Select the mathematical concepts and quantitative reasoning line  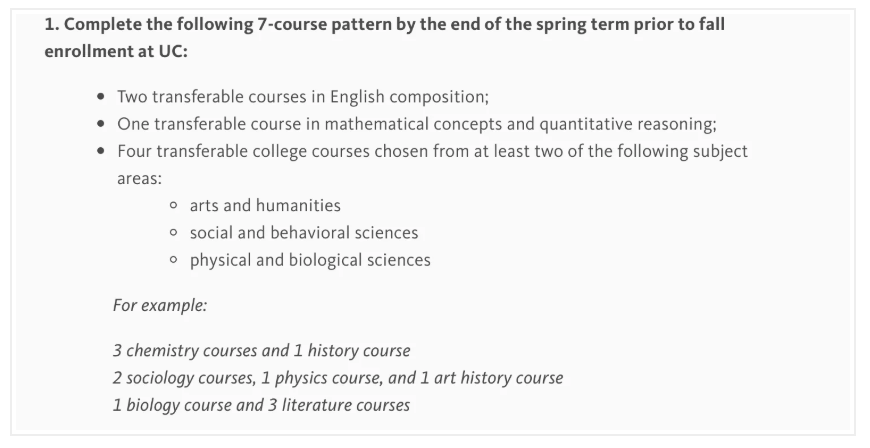point(417,125)
